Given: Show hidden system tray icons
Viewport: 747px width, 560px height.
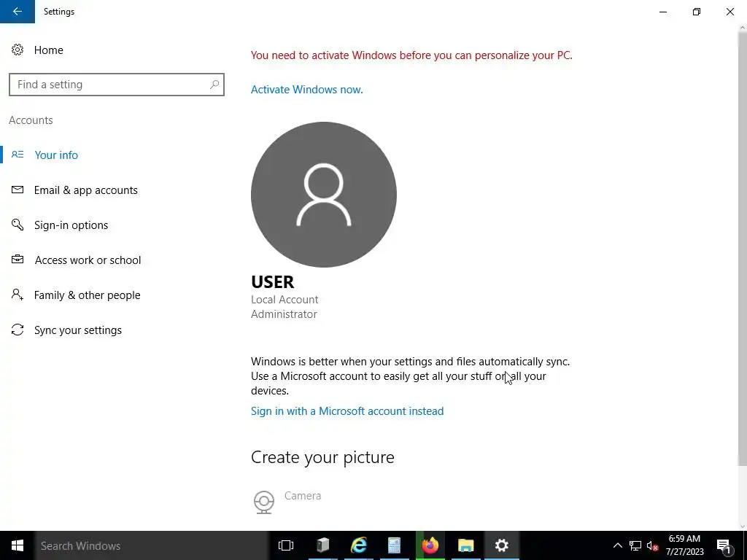Looking at the screenshot, I should (617, 545).
